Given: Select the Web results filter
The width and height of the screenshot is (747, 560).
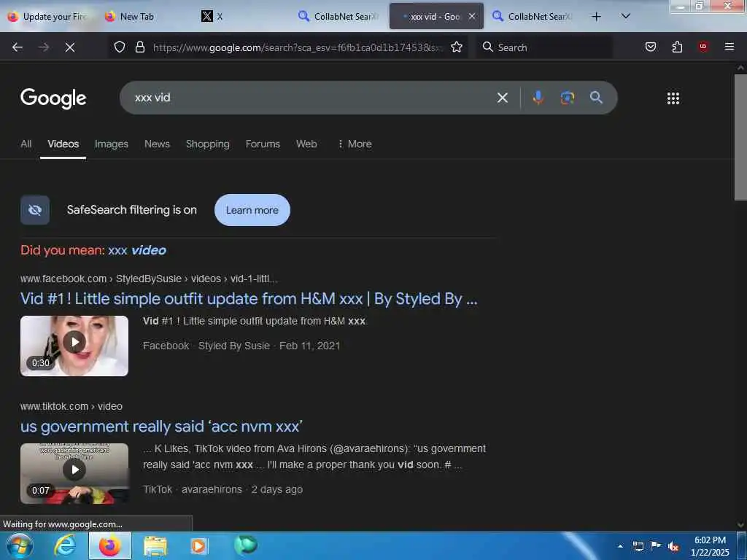Looking at the screenshot, I should click(306, 144).
